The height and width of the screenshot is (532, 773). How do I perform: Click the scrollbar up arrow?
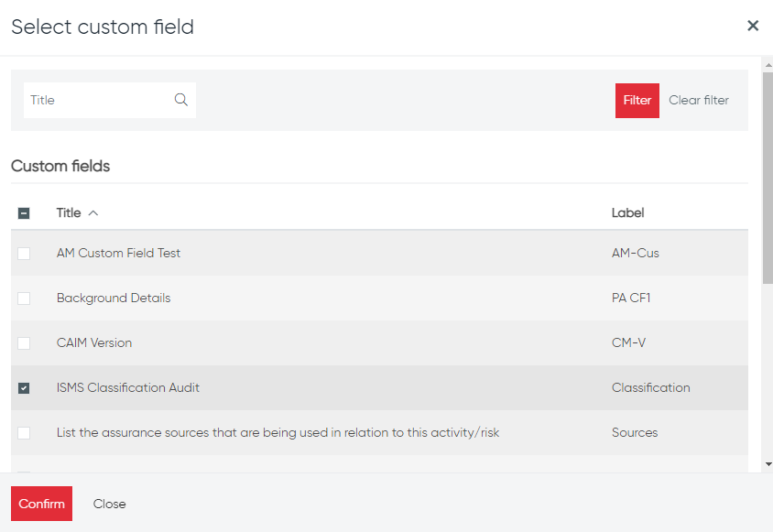(x=768, y=65)
